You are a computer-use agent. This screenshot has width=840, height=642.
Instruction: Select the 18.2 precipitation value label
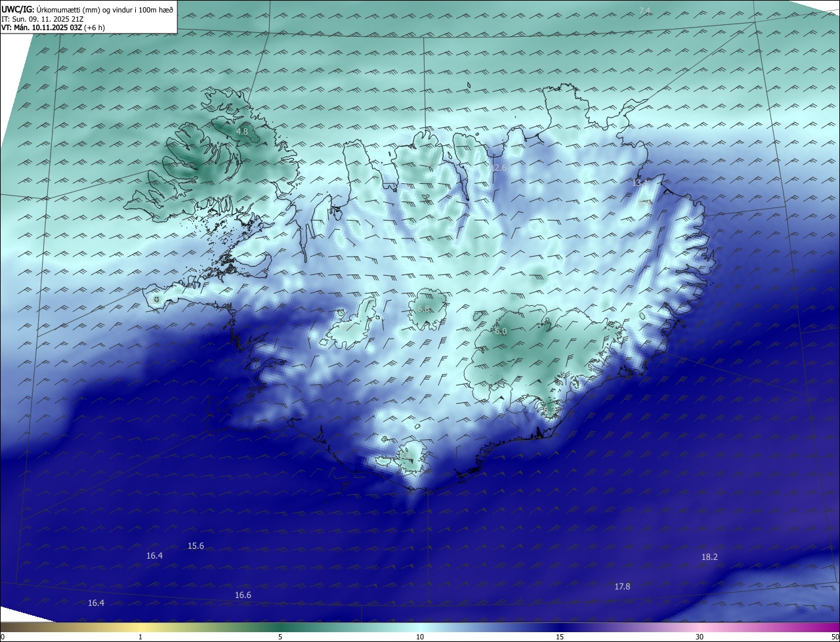(709, 557)
